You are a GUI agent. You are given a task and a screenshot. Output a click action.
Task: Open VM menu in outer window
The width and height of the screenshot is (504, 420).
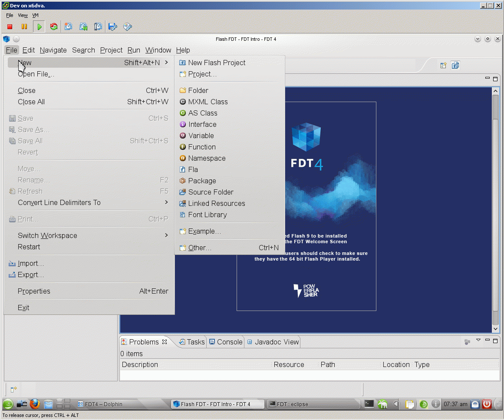click(35, 15)
